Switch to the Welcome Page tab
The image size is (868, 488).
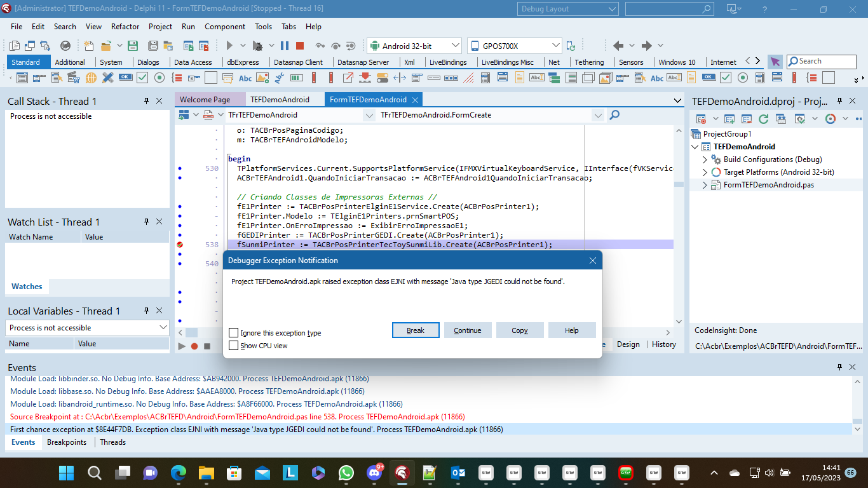pyautogui.click(x=205, y=100)
